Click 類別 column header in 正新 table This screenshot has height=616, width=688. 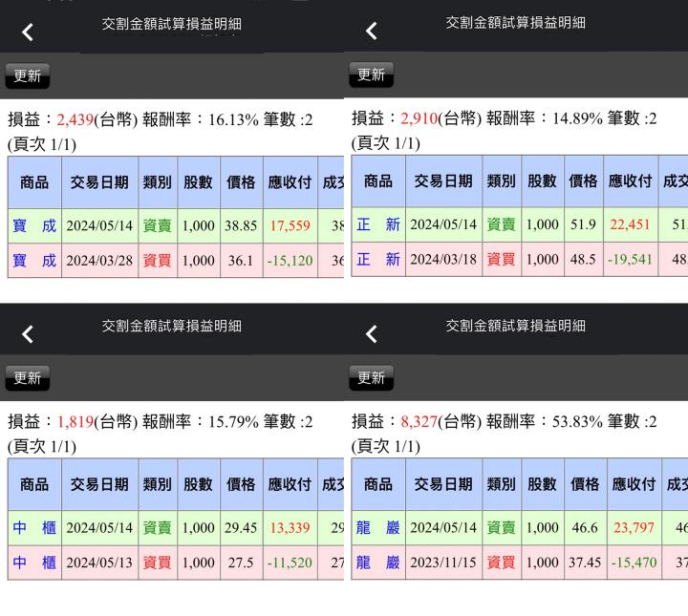point(501,181)
